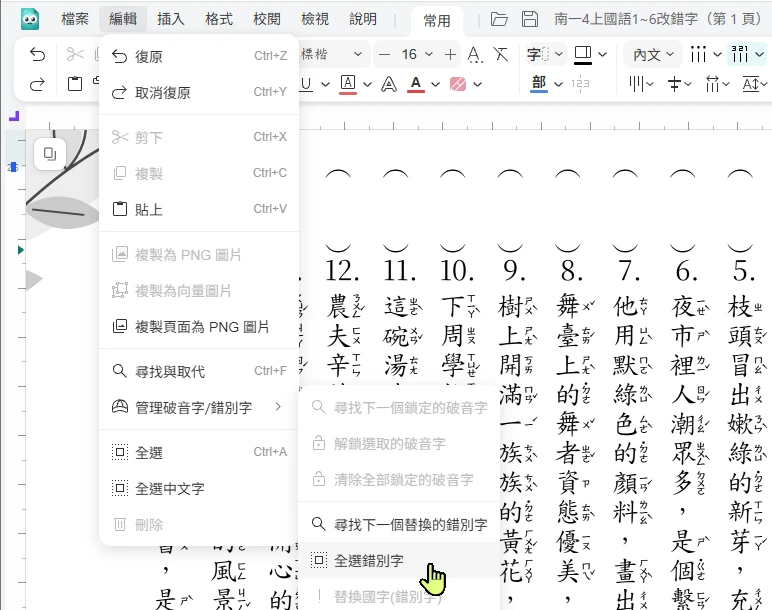Click the boxed A character border icon
This screenshot has width=772, height=610.
pyautogui.click(x=348, y=84)
